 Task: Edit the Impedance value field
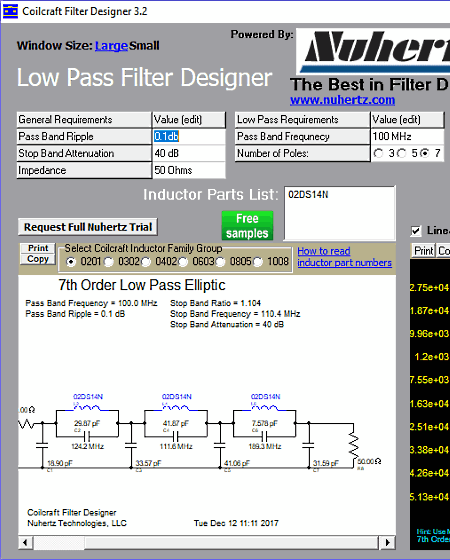point(189,170)
